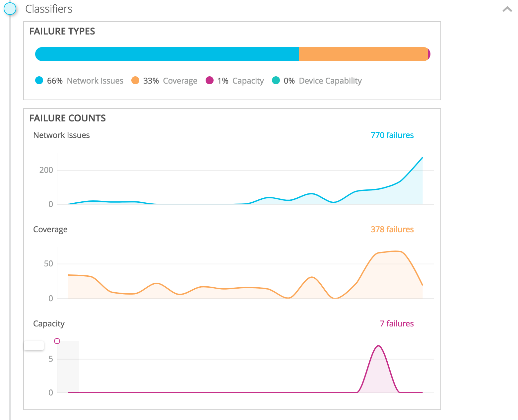Open the 7 failures link
The image size is (518, 420).
pyautogui.click(x=397, y=324)
